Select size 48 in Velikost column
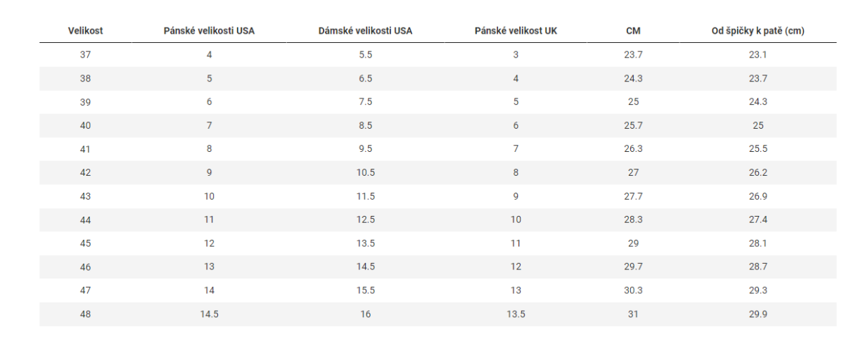Image resolution: width=868 pixels, height=346 pixels. tap(85, 314)
